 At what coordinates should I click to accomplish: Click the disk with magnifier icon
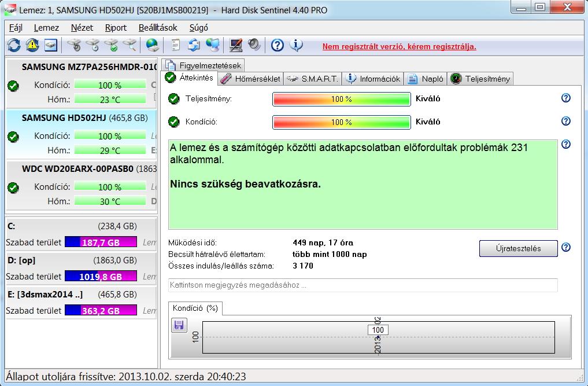(x=130, y=45)
